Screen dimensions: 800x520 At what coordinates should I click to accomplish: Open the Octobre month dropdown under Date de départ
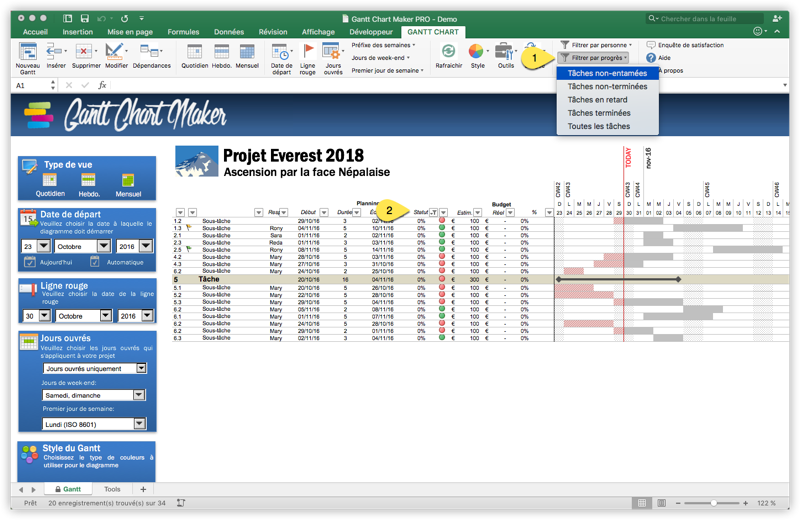104,246
